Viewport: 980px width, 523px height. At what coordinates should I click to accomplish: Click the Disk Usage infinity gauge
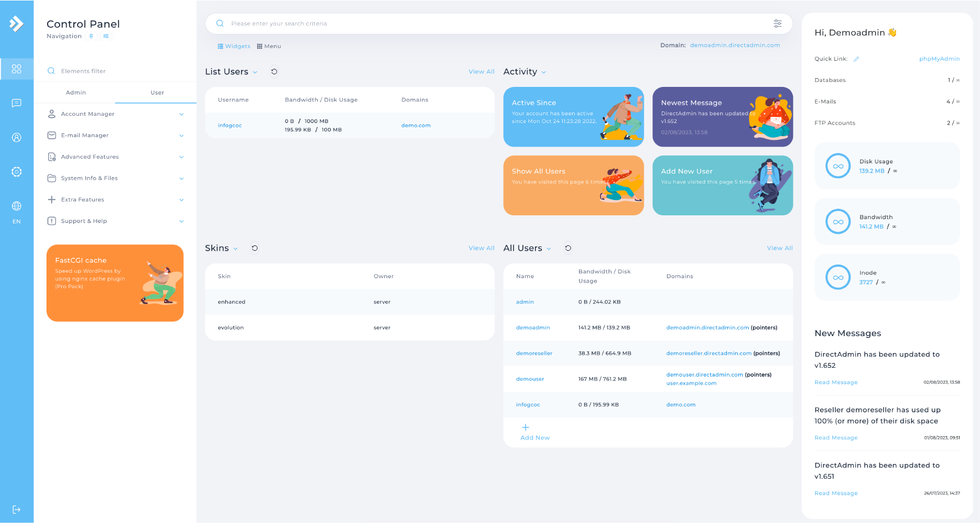coord(838,166)
